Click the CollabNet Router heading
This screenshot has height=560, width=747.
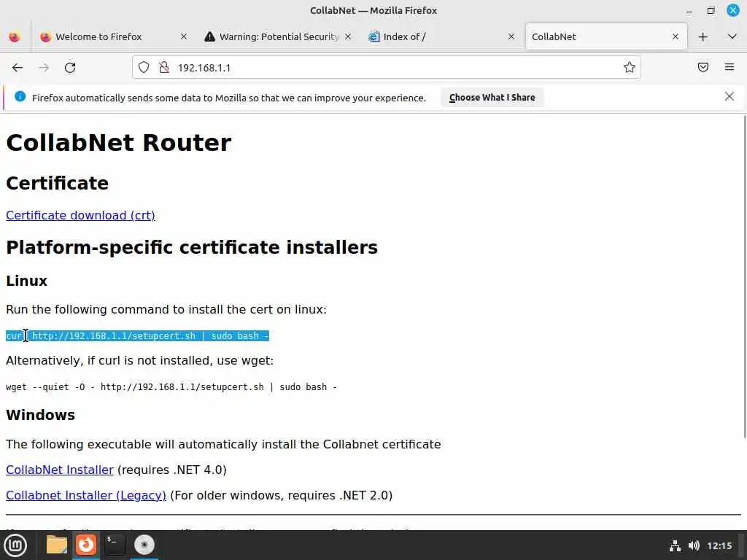[x=119, y=142]
